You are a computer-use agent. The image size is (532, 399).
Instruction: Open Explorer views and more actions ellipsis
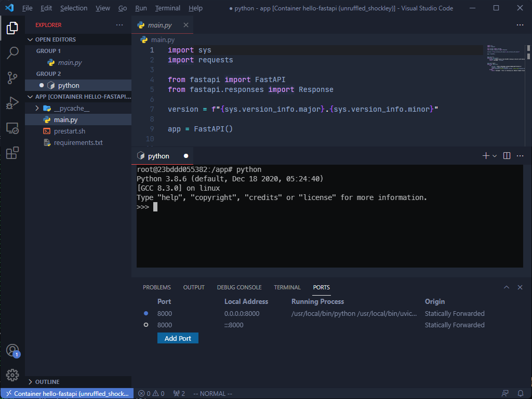(119, 25)
